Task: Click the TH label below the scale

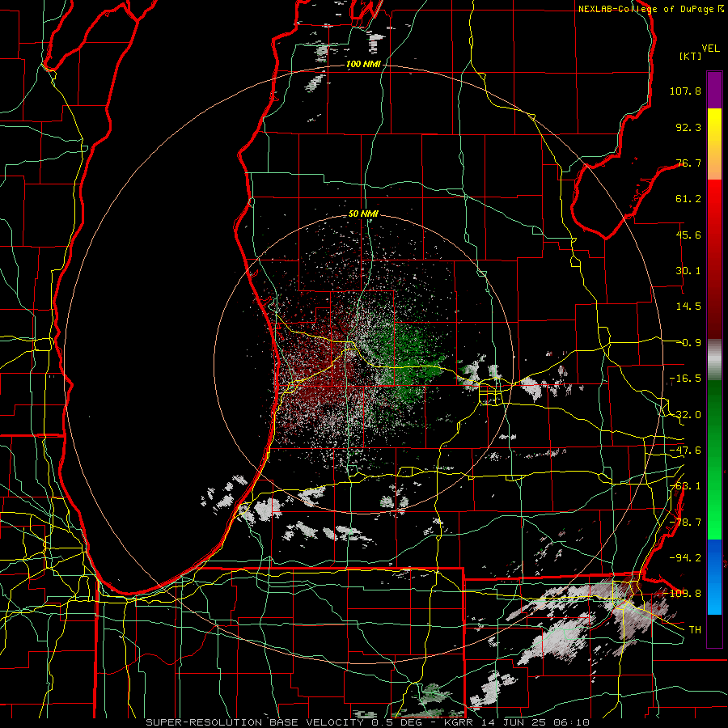Action: tap(695, 629)
